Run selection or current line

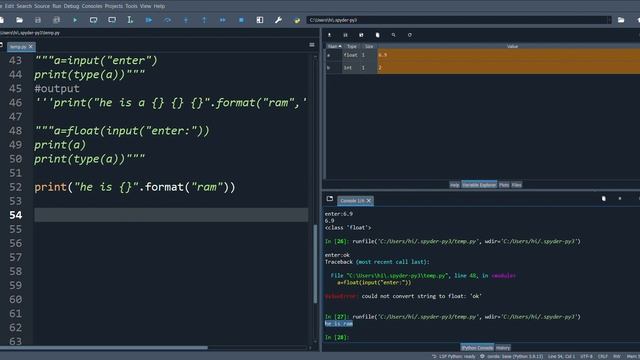pos(130,20)
